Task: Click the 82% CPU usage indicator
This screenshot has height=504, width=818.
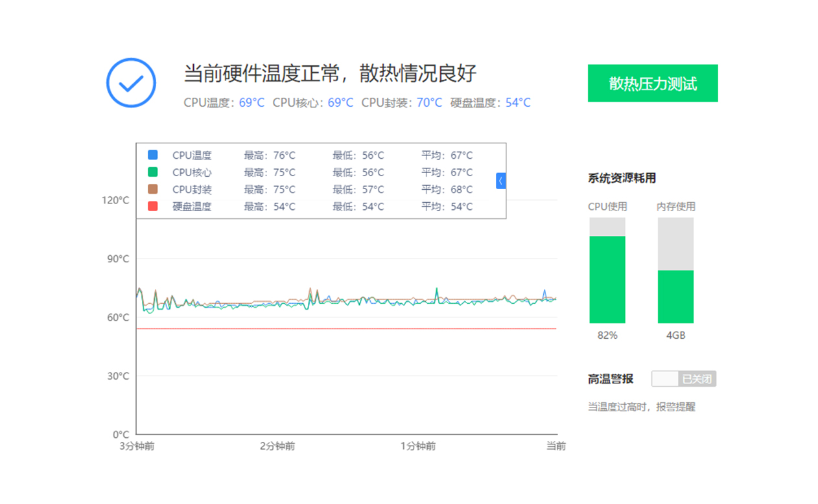Action: [x=607, y=336]
